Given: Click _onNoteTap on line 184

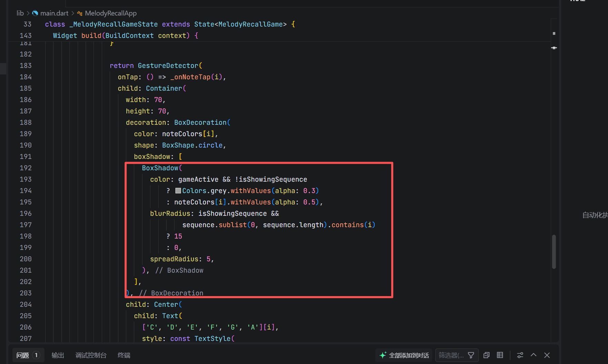Looking at the screenshot, I should (190, 77).
